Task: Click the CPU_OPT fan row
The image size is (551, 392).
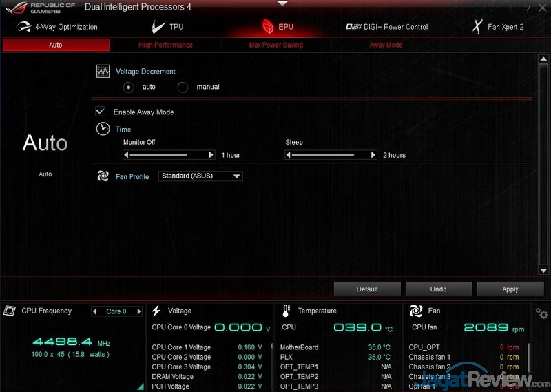Action: pos(464,347)
